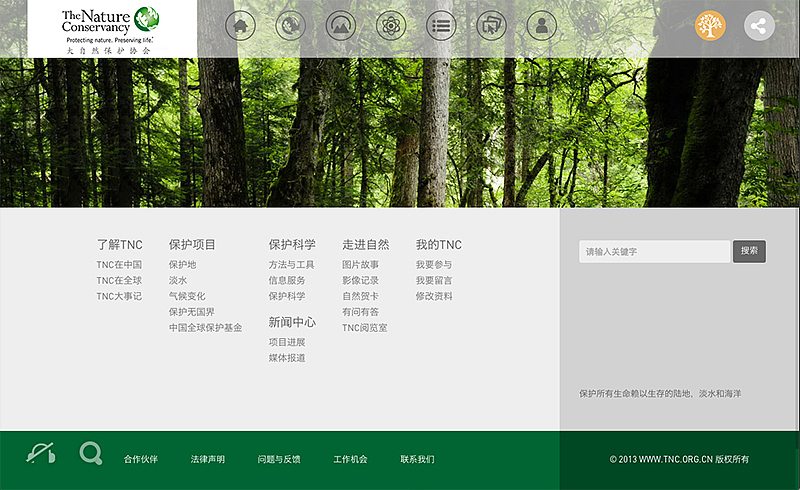
Task: Open the user profile icon
Action: (x=542, y=26)
